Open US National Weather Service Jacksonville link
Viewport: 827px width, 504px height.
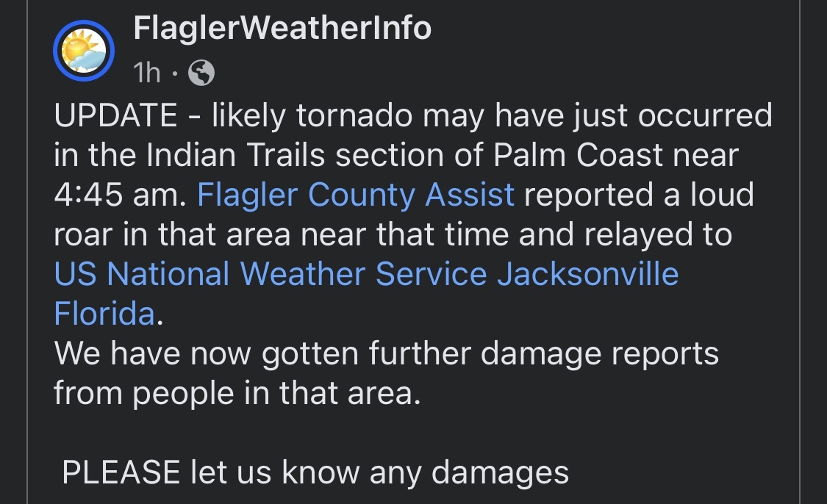(x=366, y=273)
